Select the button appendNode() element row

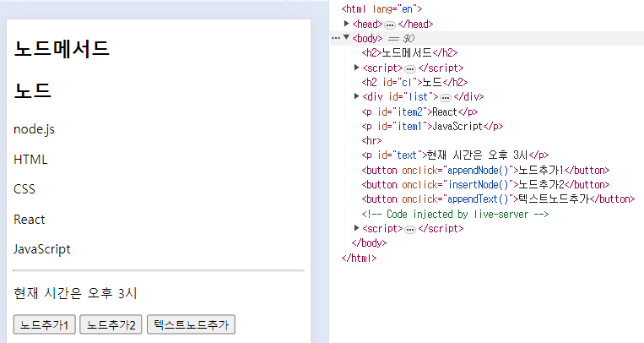pyautogui.click(x=485, y=170)
